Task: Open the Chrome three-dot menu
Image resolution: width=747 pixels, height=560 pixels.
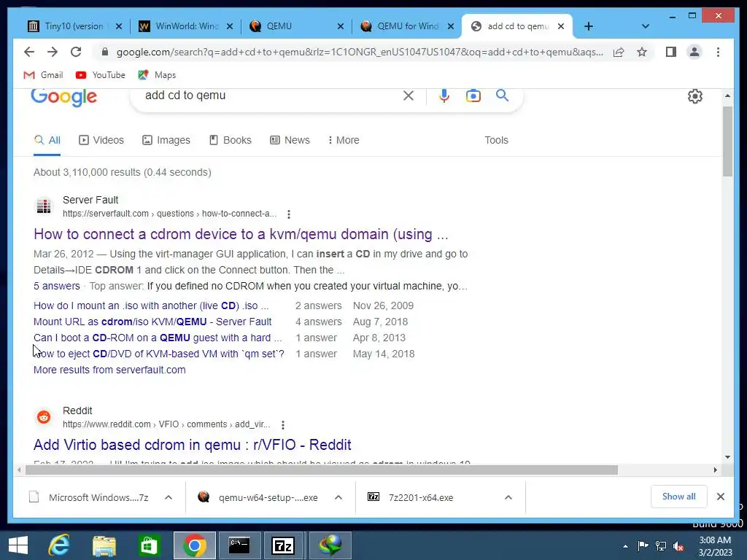Action: tap(718, 52)
